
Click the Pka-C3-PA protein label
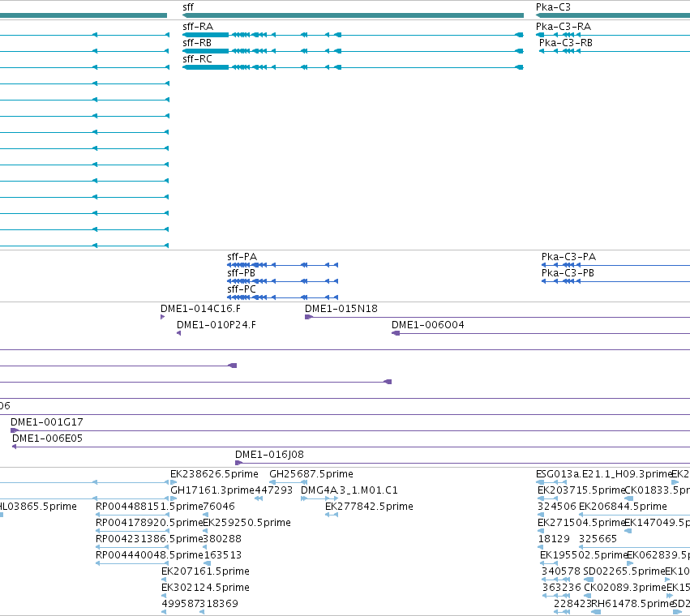[x=568, y=256]
